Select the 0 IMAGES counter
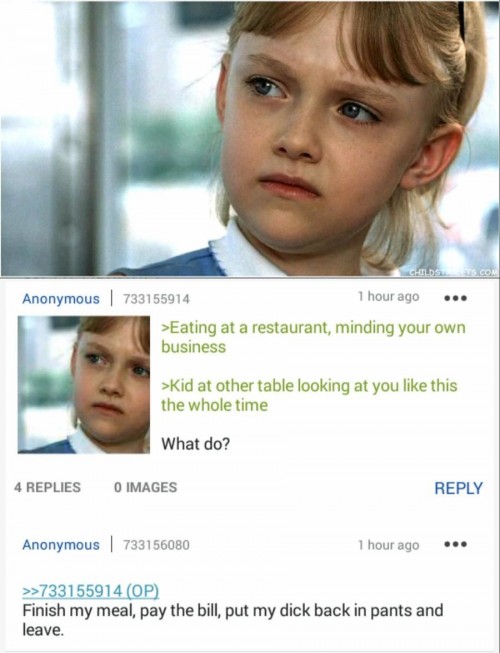500x653 pixels. pos(145,487)
